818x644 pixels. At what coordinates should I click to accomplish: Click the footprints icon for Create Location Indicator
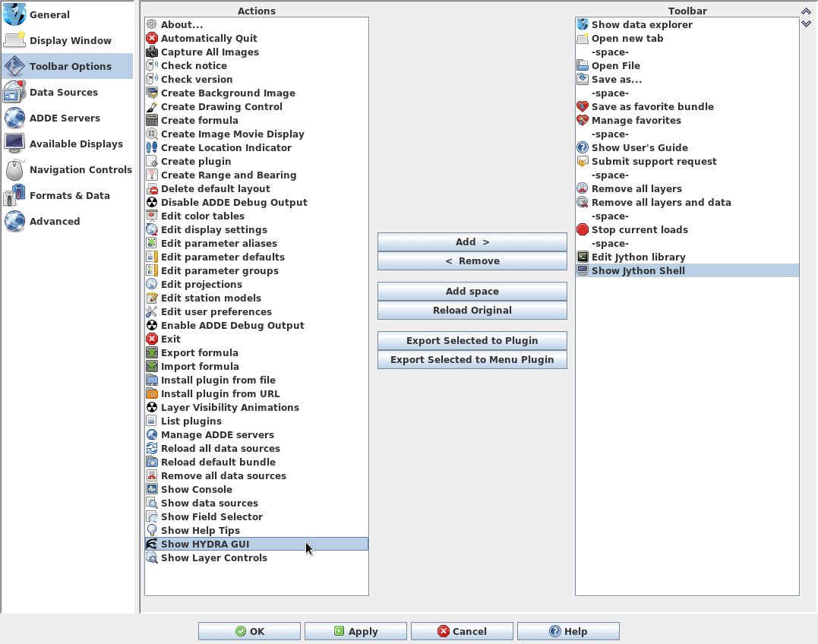click(152, 147)
